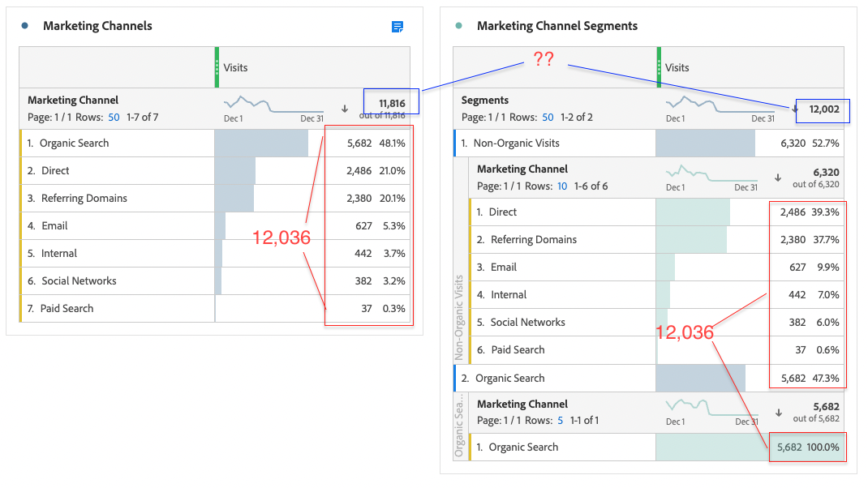The height and width of the screenshot is (488, 868).
Task: Open the '50' rows setting in Marketing Channels table
Action: click(x=113, y=114)
